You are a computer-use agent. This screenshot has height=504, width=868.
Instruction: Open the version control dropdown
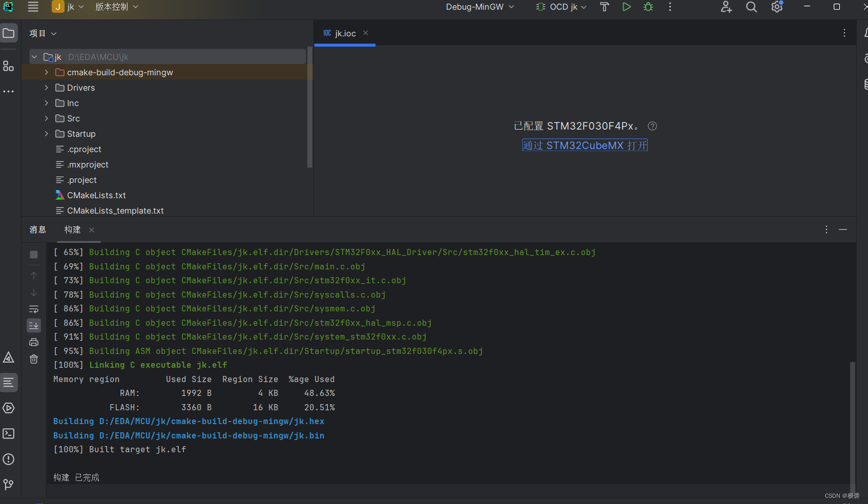tap(117, 7)
